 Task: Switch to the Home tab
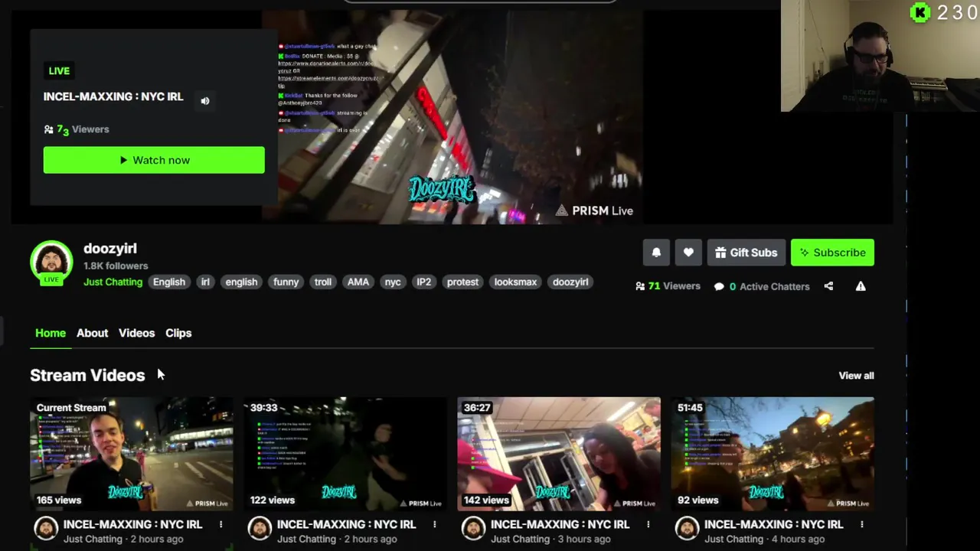(x=51, y=333)
